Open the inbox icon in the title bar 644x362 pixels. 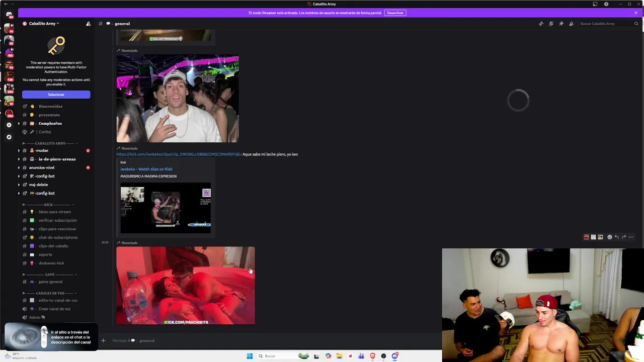click(x=595, y=4)
